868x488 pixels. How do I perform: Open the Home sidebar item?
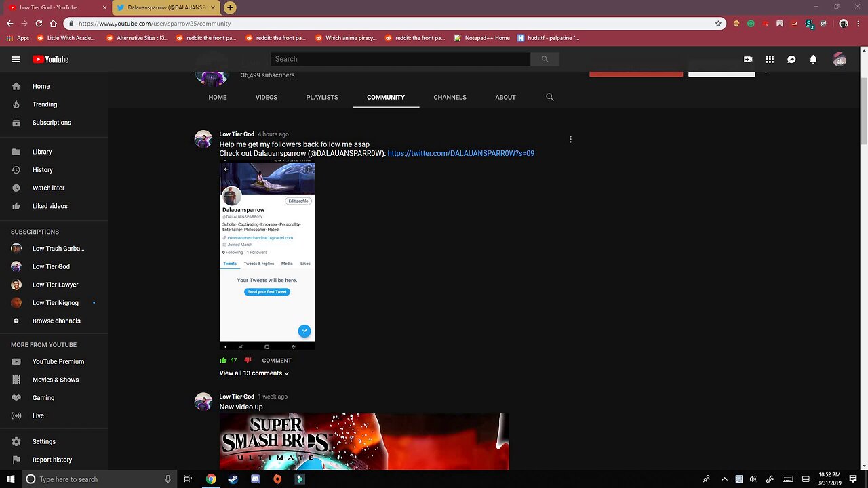54,86
